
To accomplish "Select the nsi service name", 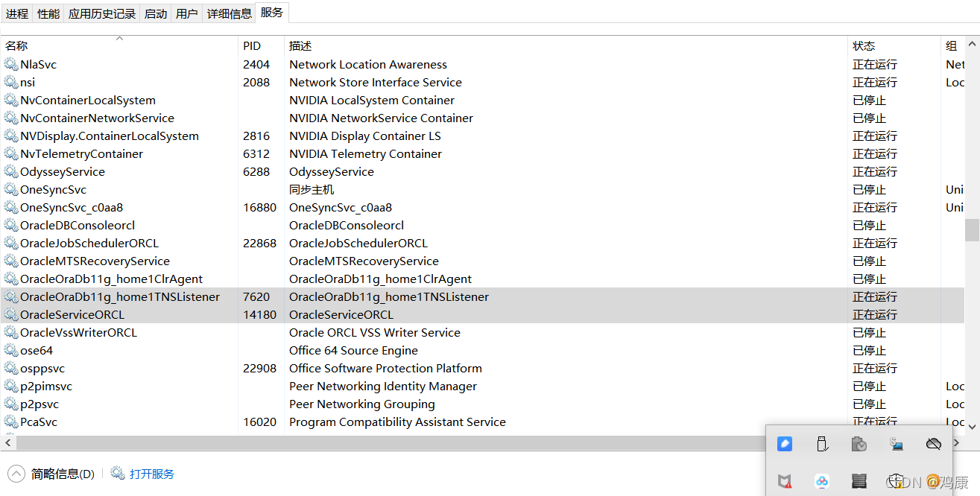I will (x=28, y=83).
